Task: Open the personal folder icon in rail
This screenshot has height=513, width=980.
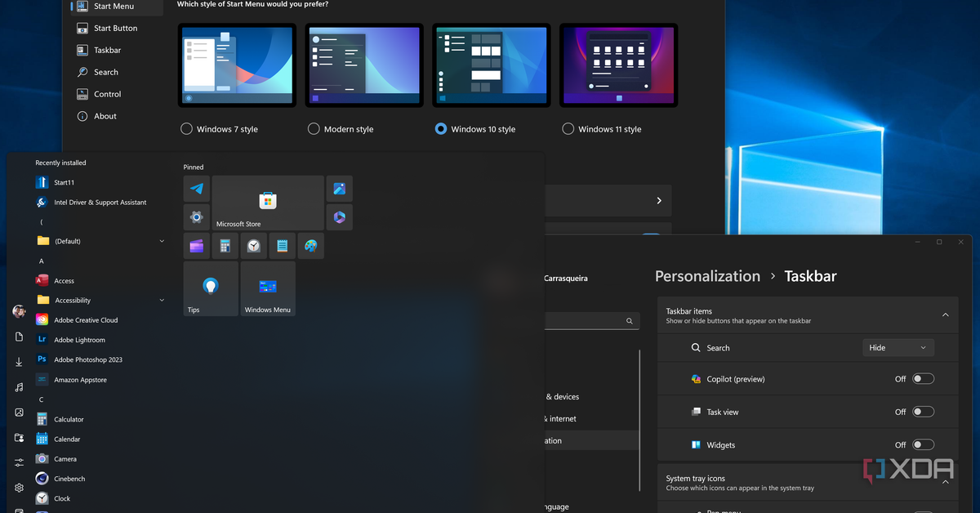Action: (19, 438)
